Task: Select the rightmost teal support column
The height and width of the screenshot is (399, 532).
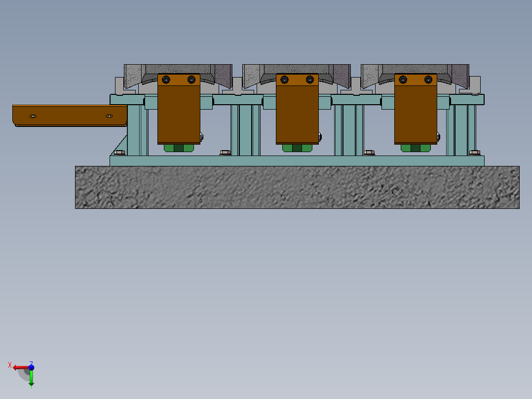Action: 461,130
